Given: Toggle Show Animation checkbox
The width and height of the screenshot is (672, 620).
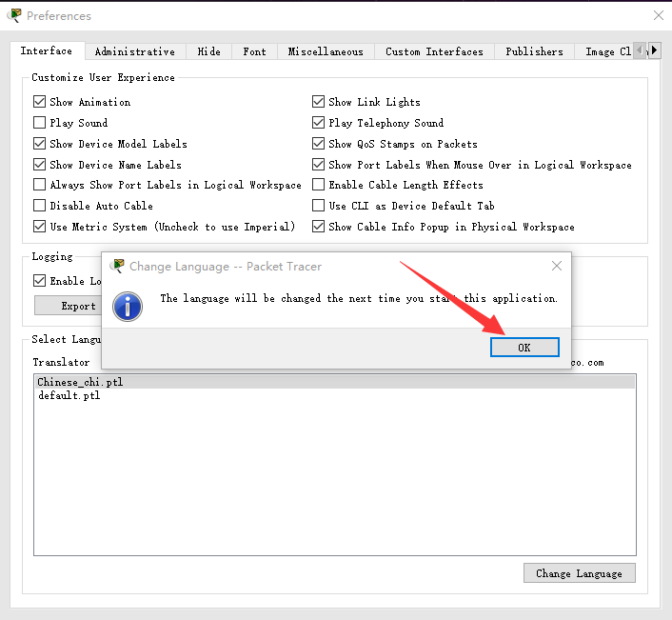Looking at the screenshot, I should (x=39, y=102).
